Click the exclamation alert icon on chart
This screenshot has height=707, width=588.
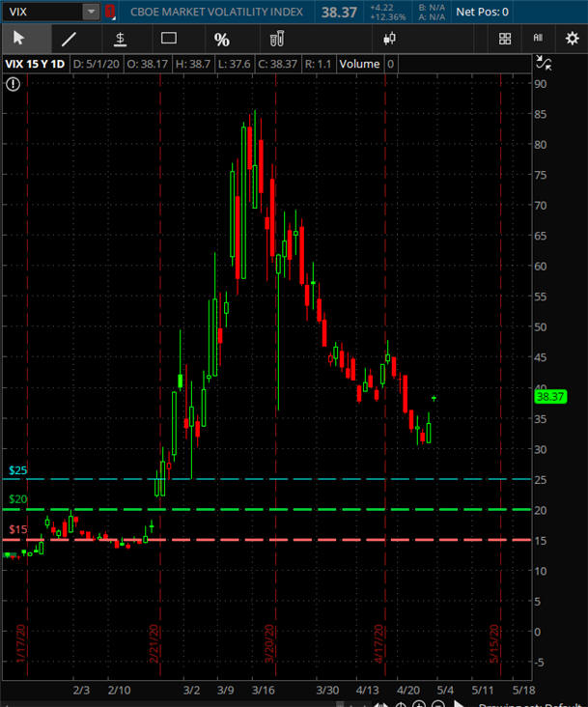[x=13, y=84]
